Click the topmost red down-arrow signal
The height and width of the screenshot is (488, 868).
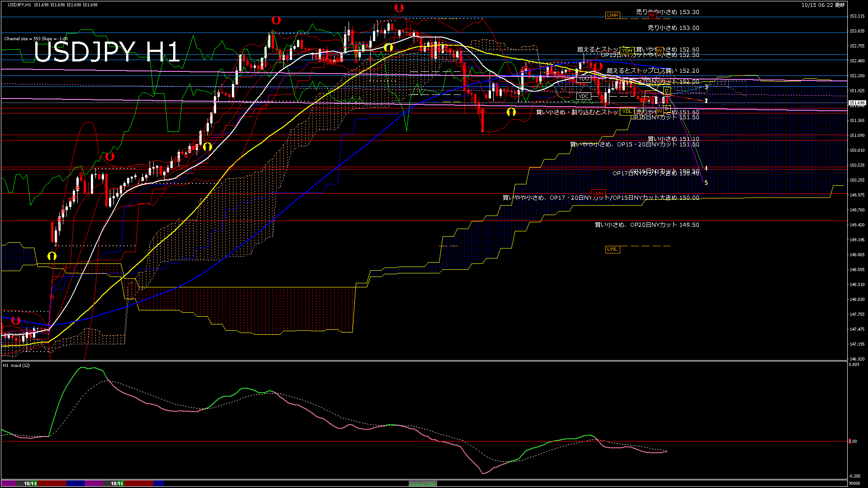[399, 8]
